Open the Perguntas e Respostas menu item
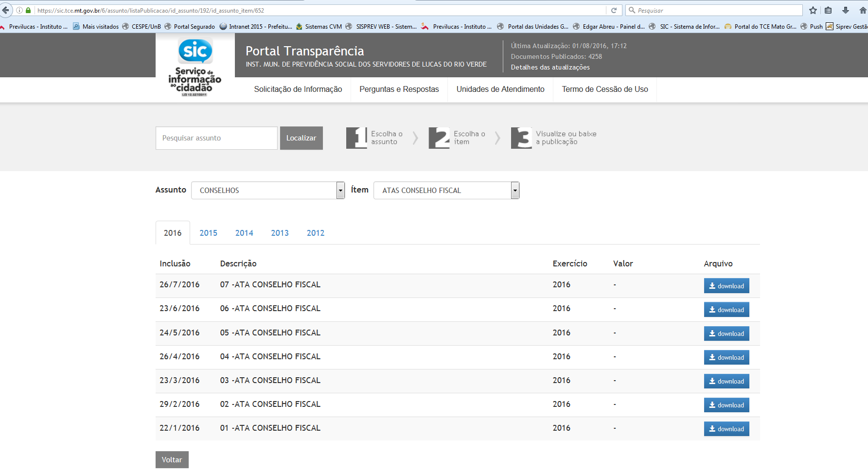Viewport: 868px width, 473px height. (x=399, y=89)
